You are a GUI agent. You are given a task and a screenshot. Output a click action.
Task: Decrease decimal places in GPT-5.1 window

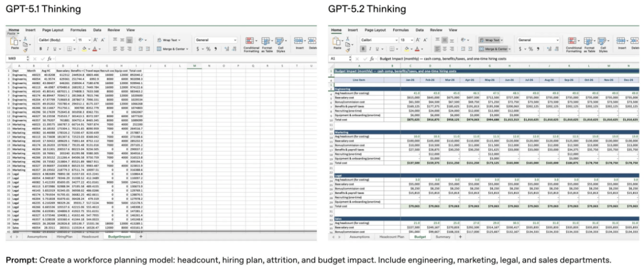pyautogui.click(x=234, y=49)
